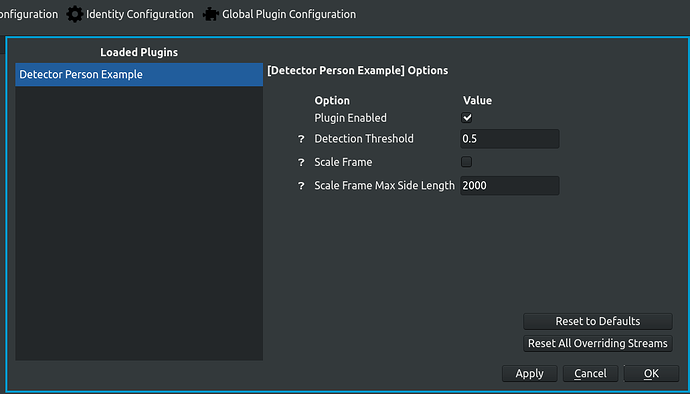690x394 pixels.
Task: Focus the Scale Frame Max Side Length field
Action: click(x=510, y=185)
